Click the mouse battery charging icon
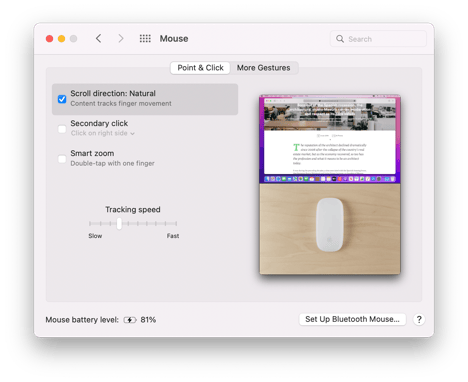Viewport: 468px width, 382px height. coord(130,320)
